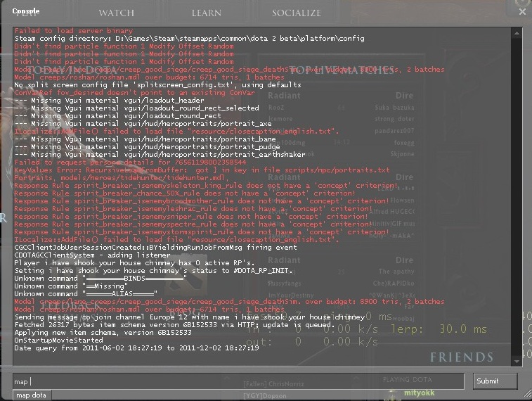The width and height of the screenshot is (532, 401).
Task: Focus the console command input field
Action: [x=238, y=381]
